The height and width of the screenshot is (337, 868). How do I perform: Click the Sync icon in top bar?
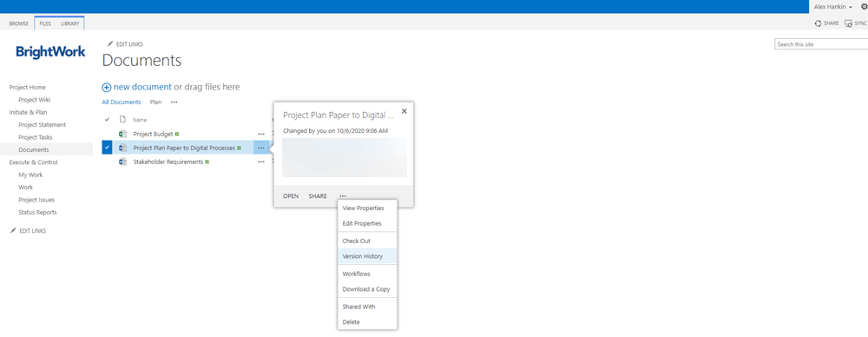[x=848, y=23]
